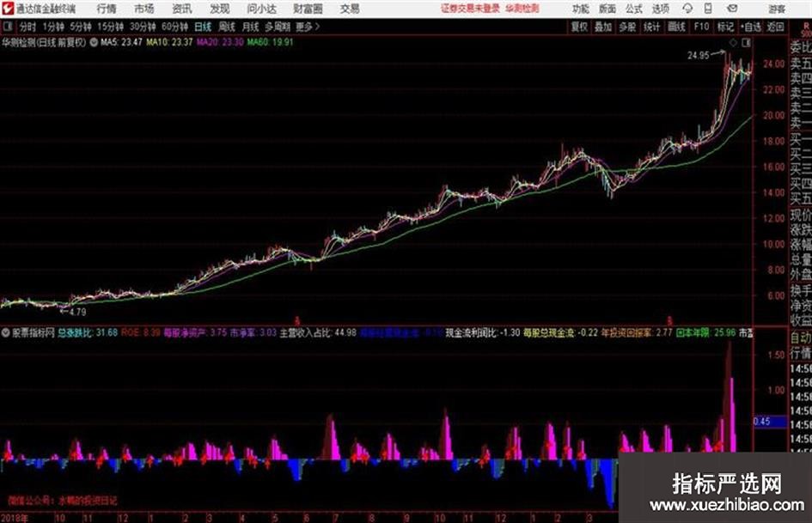Switch to the 60分钟 period tab
The height and width of the screenshot is (523, 812).
point(174,27)
